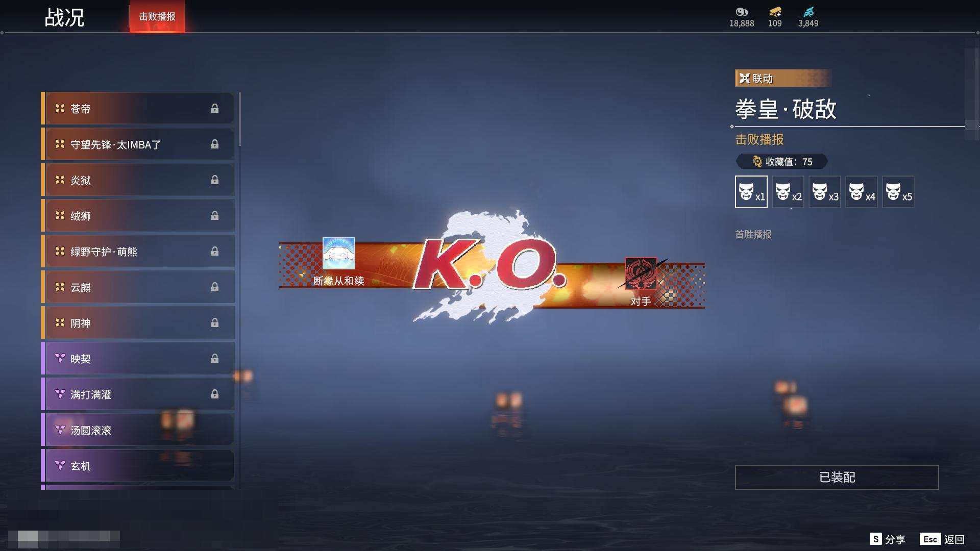Click the ticket currency icon showing 109

click(774, 11)
